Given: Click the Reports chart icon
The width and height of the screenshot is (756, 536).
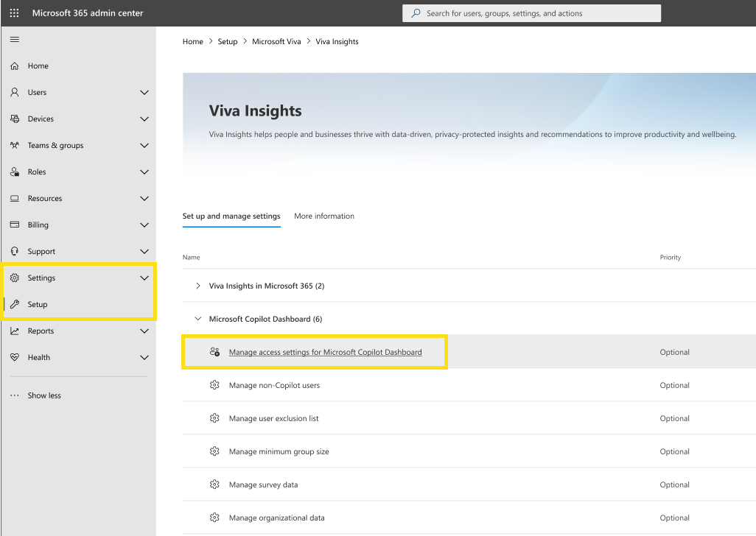Looking at the screenshot, I should [x=15, y=331].
